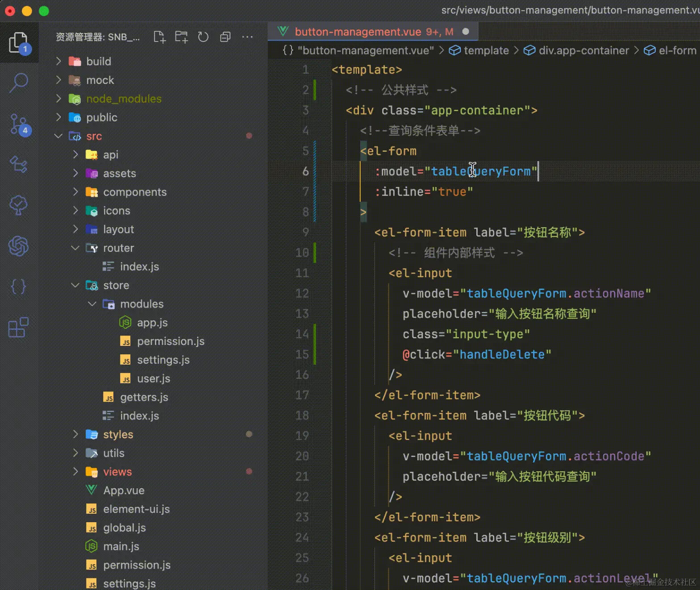
Task: Open the Explorer view in the activity bar
Action: point(19,43)
